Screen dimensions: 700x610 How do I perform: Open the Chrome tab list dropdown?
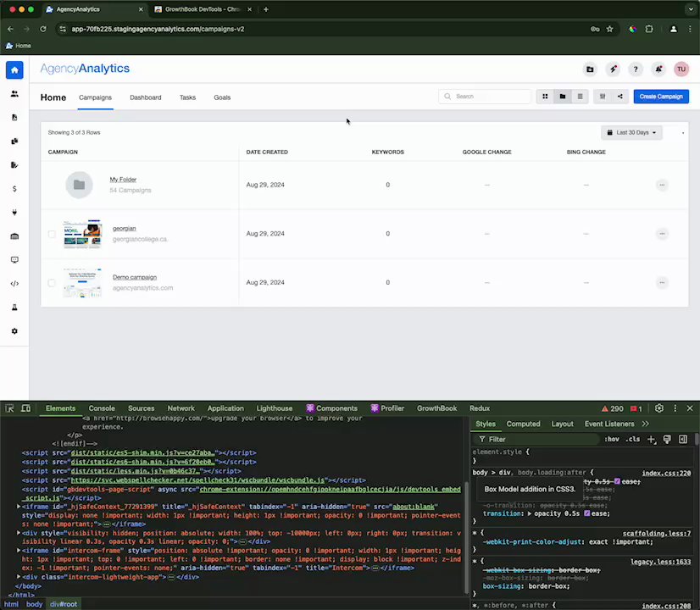tap(690, 9)
